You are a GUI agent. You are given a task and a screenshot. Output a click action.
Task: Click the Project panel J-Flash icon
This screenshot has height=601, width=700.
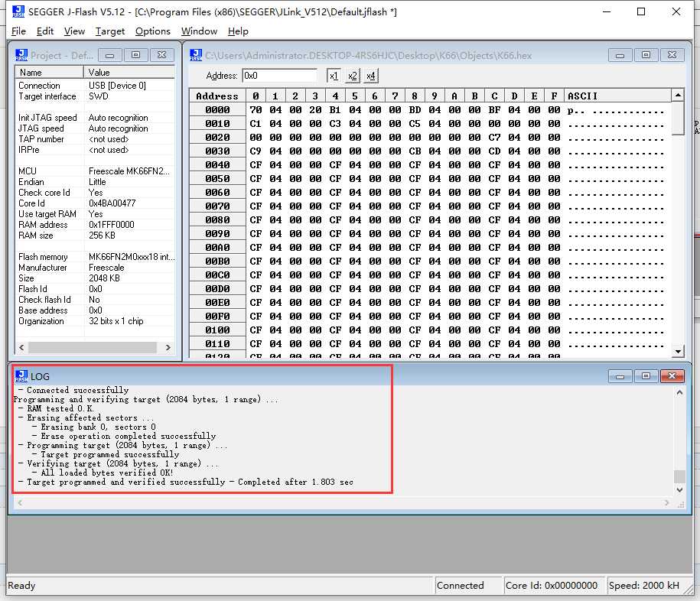coord(21,55)
